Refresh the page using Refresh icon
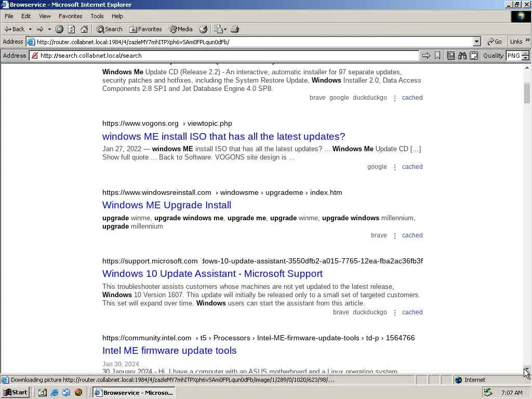Viewport: 532px width, 399px height. pos(71,29)
